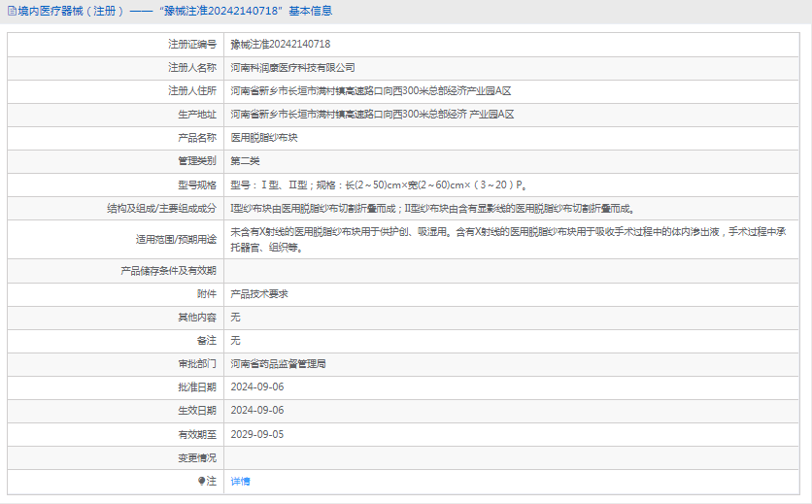Image resolution: width=812 pixels, height=504 pixels.
Task: Click the page title 基本信息 header text
Action: [x=311, y=11]
